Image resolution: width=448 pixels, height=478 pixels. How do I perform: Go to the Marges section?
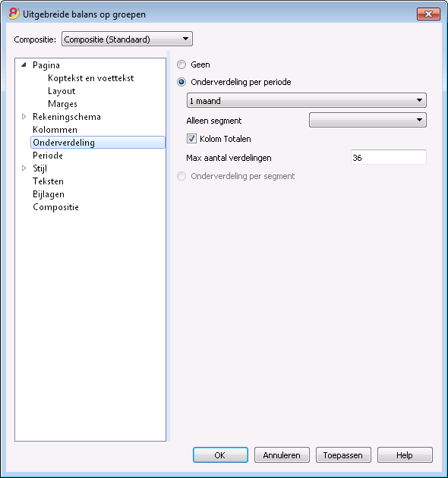click(62, 104)
